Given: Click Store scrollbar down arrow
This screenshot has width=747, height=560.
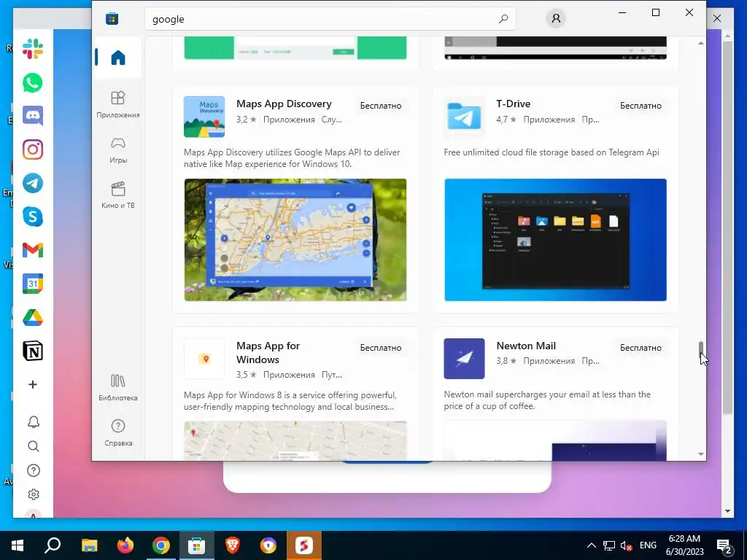Looking at the screenshot, I should click(x=701, y=454).
